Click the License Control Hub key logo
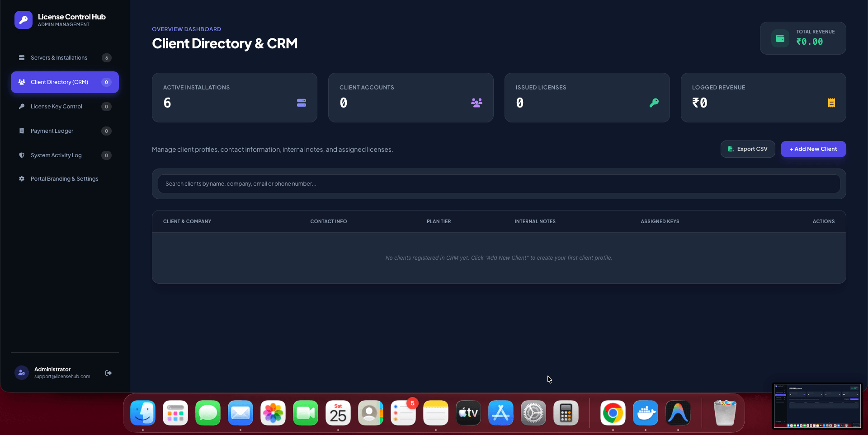The image size is (868, 435). (x=24, y=20)
